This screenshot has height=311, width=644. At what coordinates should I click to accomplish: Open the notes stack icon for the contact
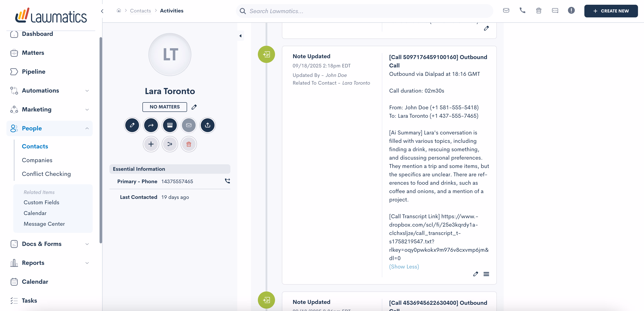pyautogui.click(x=170, y=125)
